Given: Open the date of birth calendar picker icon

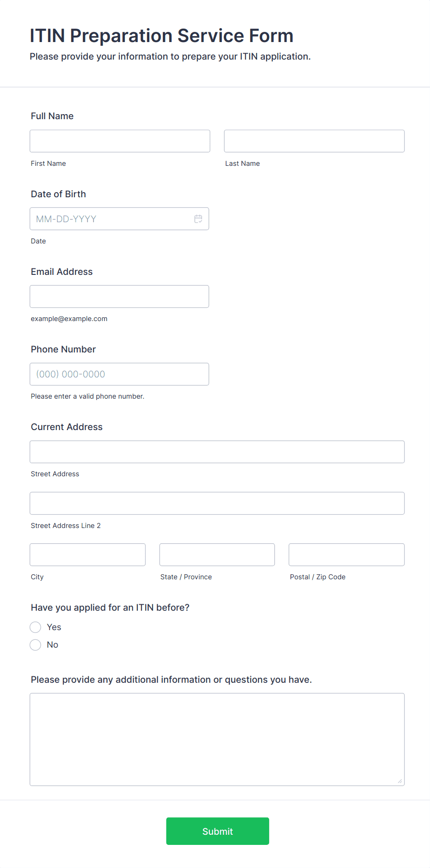Looking at the screenshot, I should click(x=198, y=219).
